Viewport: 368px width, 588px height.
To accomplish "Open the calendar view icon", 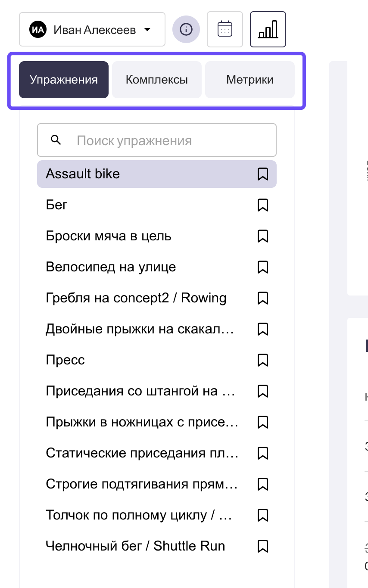I will point(225,29).
